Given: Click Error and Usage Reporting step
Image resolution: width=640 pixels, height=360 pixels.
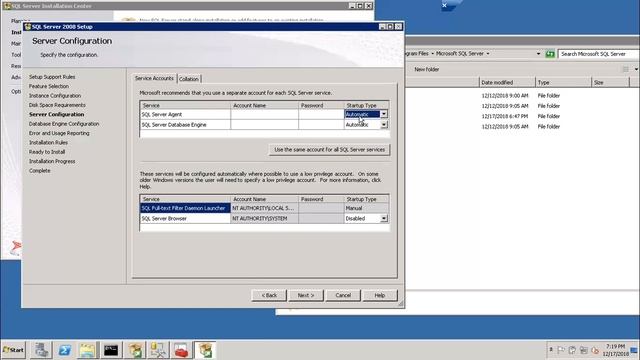Looking at the screenshot, I should (x=59, y=133).
